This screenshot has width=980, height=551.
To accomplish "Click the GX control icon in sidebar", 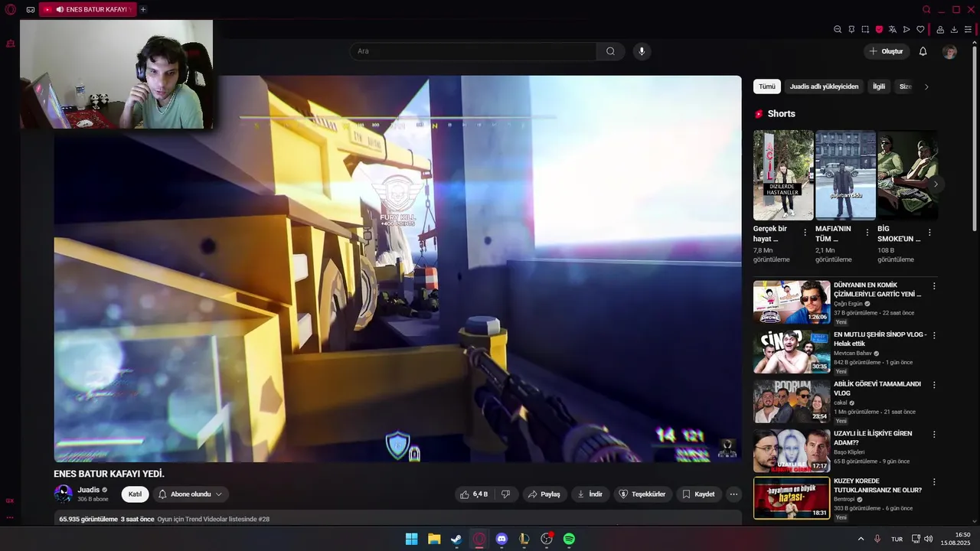I will pos(10,500).
